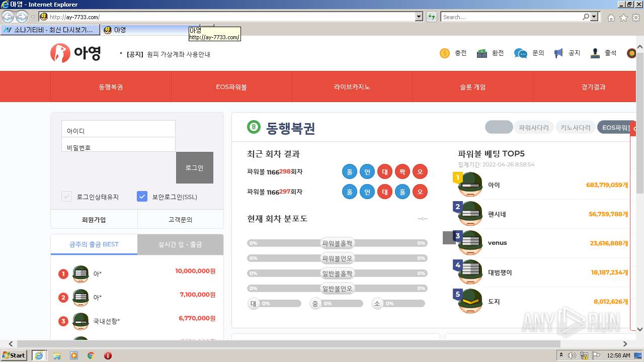Click the rank 5 도지 avatar
644x362 pixels.
coord(470,302)
